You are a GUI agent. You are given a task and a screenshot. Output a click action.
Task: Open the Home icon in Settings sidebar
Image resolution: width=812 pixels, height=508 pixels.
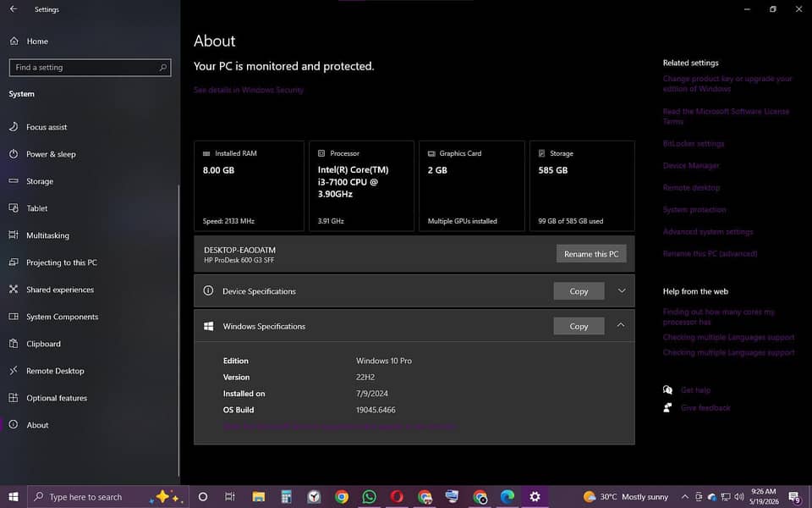coord(14,41)
